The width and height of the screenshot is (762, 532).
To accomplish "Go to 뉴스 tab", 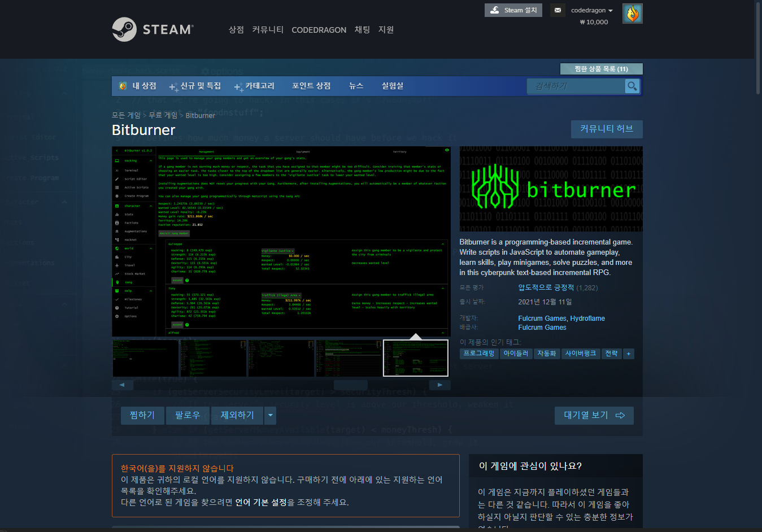I will (x=356, y=86).
